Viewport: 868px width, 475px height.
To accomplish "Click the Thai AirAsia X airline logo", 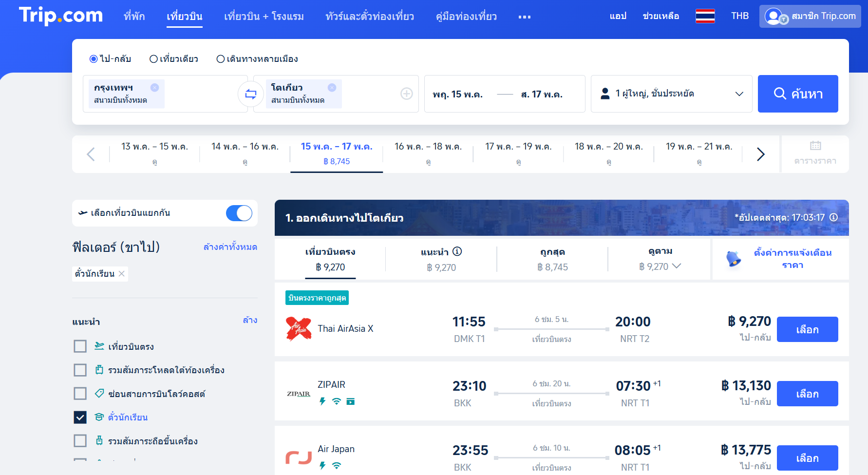I will point(299,329).
